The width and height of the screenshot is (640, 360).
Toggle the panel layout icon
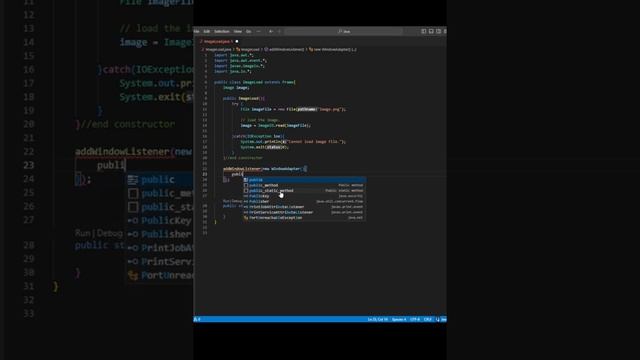[431, 31]
